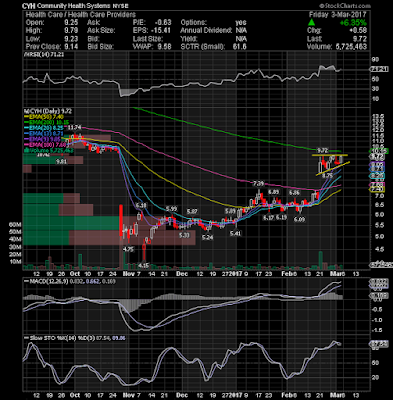Click the 6.17 price annotation
This screenshot has height=400, width=393.
pos(268,217)
